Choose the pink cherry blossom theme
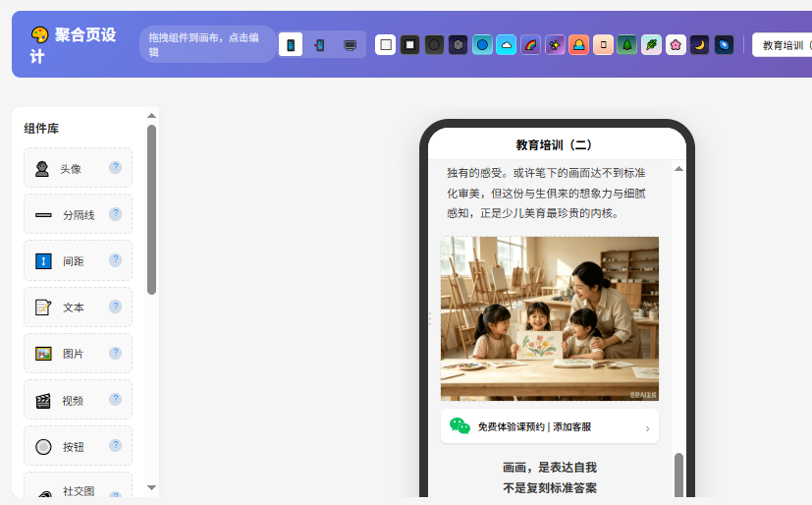The height and width of the screenshot is (505, 812). [676, 45]
